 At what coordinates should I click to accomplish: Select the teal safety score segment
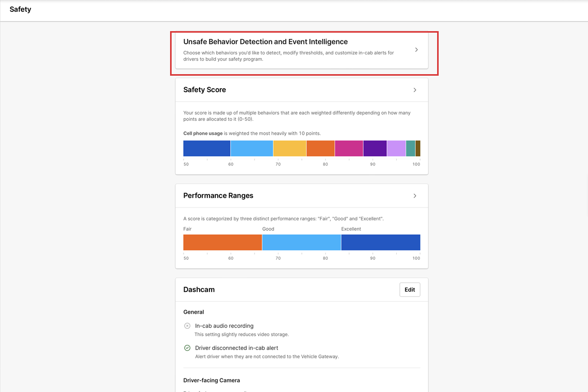(410, 148)
